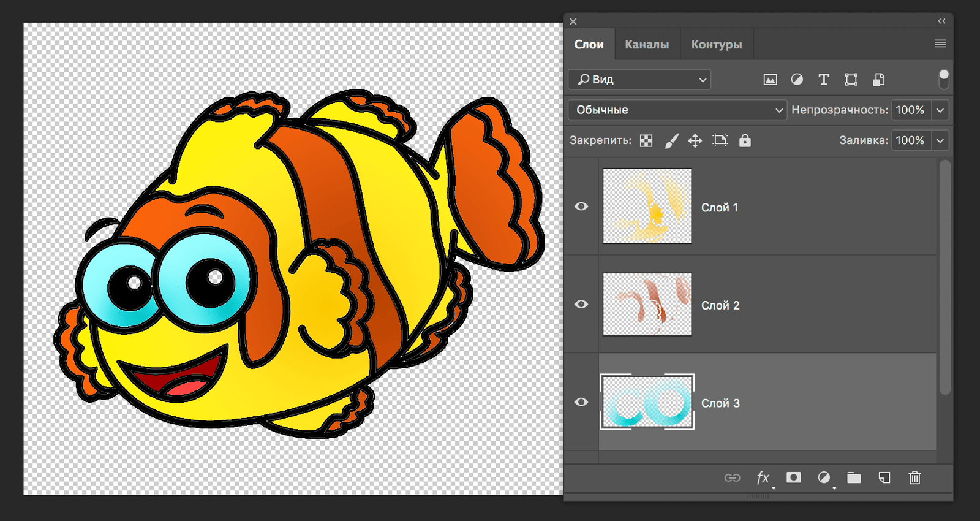This screenshot has height=521, width=980.
Task: Add a layer mask
Action: pyautogui.click(x=793, y=477)
